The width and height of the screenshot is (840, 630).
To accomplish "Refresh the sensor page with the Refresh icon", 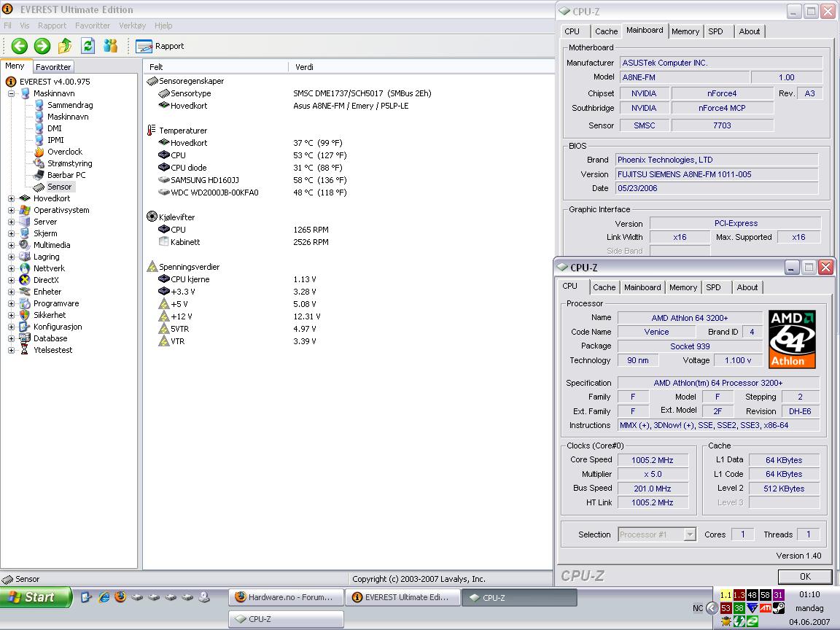I will [87, 46].
